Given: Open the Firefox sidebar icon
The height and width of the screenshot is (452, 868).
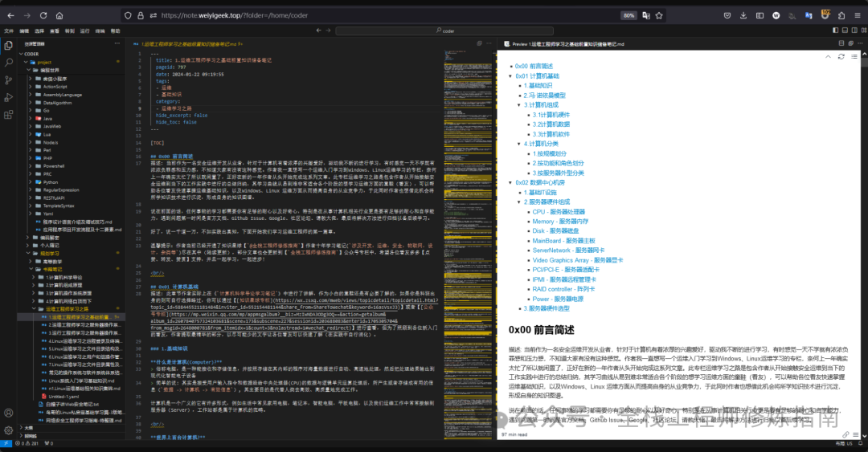Looking at the screenshot, I should click(x=759, y=15).
